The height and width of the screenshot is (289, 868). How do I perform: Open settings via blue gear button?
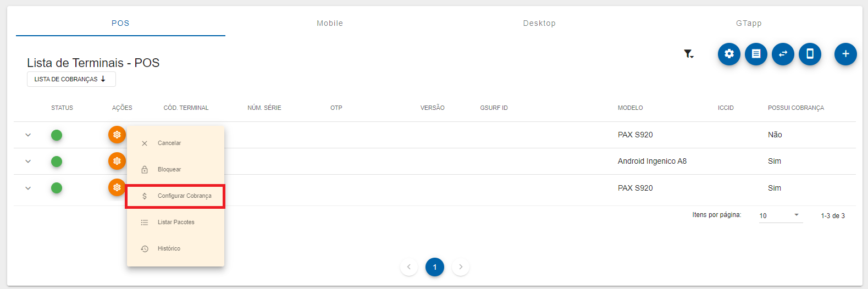[729, 54]
